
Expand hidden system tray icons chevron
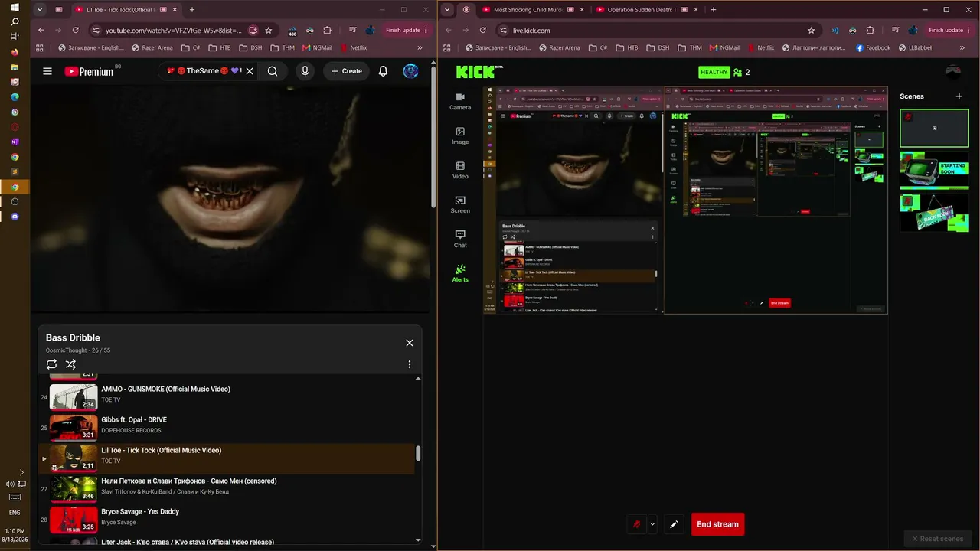click(x=21, y=473)
